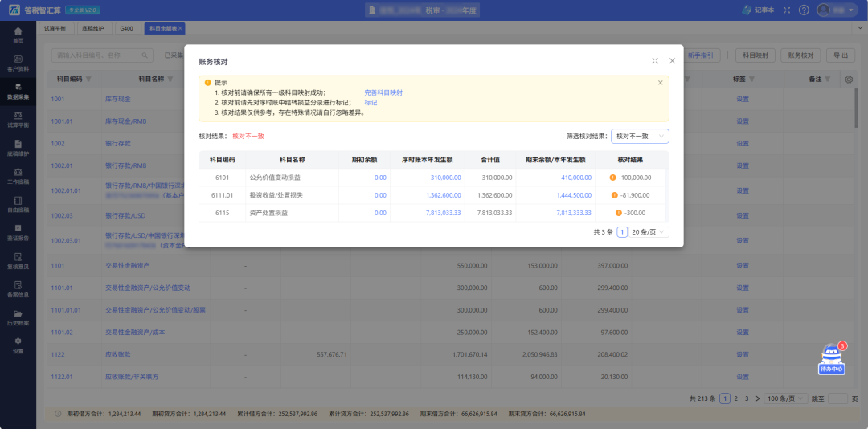868x429 pixels.
Task: Switch to 底稿维护 tab
Action: (93, 27)
